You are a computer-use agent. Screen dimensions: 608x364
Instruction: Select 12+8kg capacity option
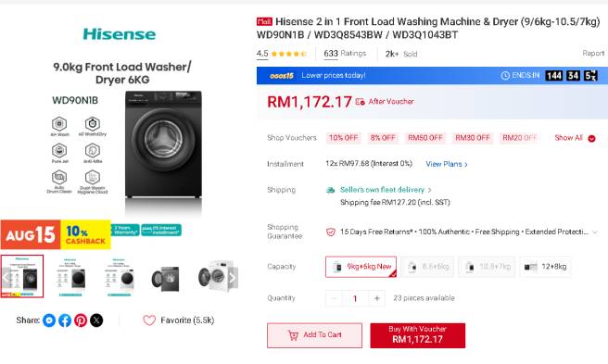coord(545,267)
